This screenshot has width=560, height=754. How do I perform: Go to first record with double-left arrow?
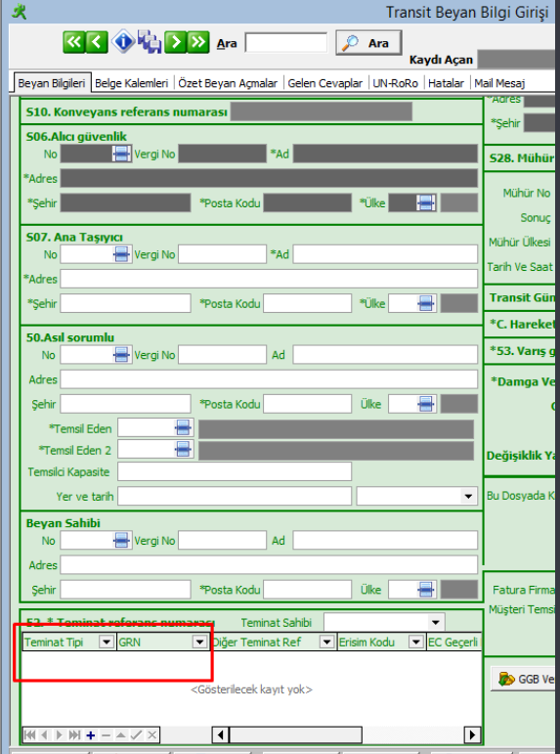[74, 42]
